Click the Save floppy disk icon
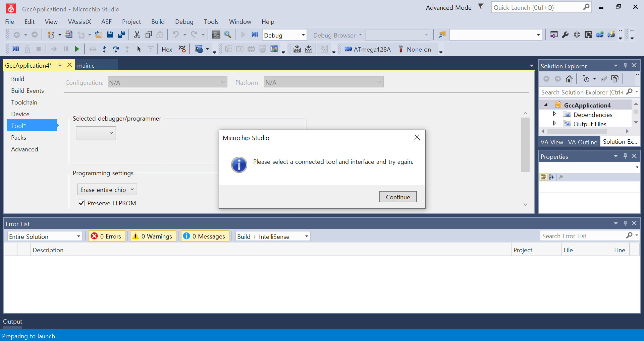 point(110,35)
